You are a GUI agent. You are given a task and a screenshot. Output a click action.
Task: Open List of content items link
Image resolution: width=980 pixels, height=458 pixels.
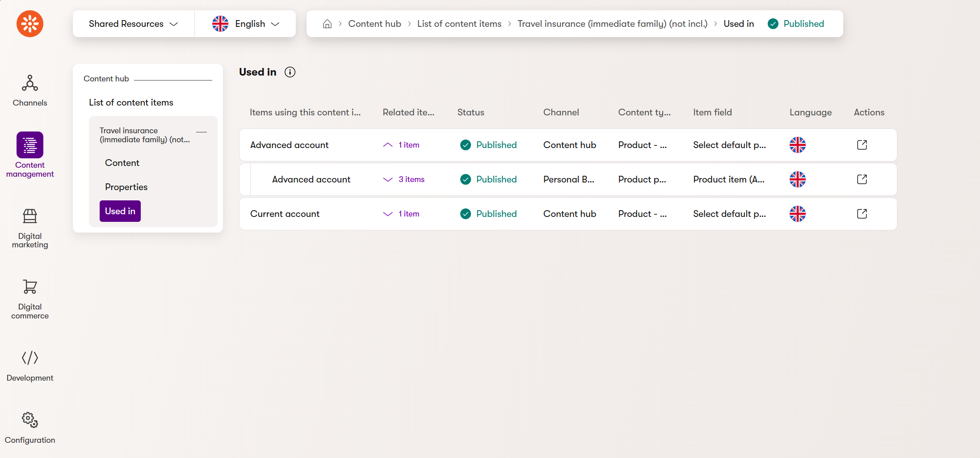459,24
